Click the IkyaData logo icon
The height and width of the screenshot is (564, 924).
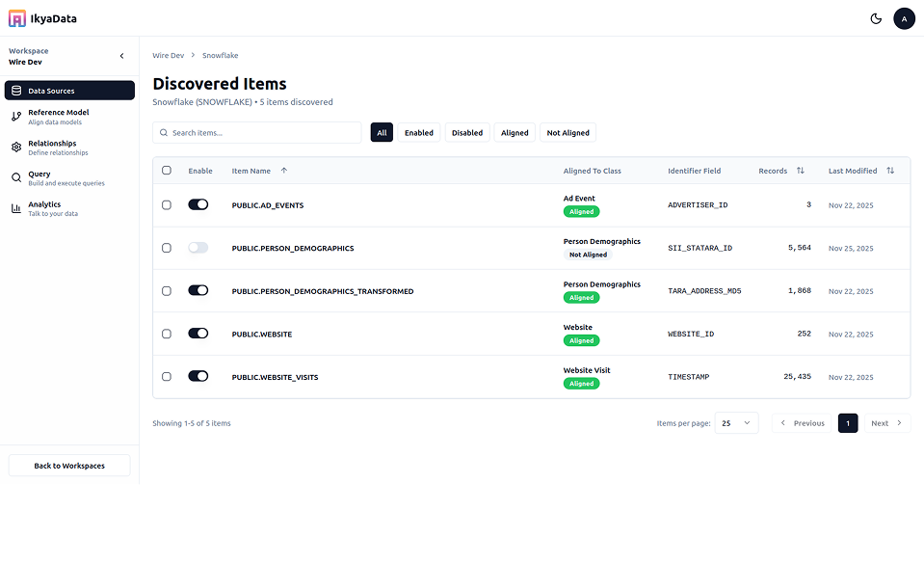(17, 18)
